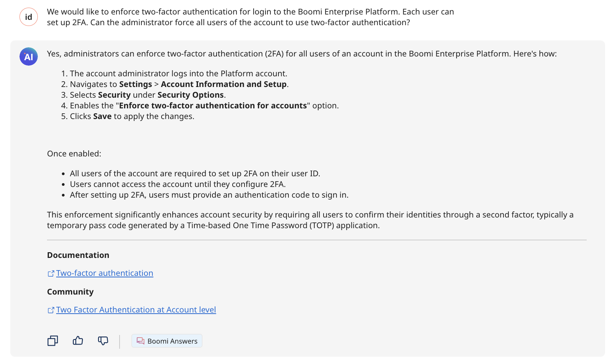Click the "id" user avatar circle
Viewport: 615px width, 364px height.
tap(28, 16)
